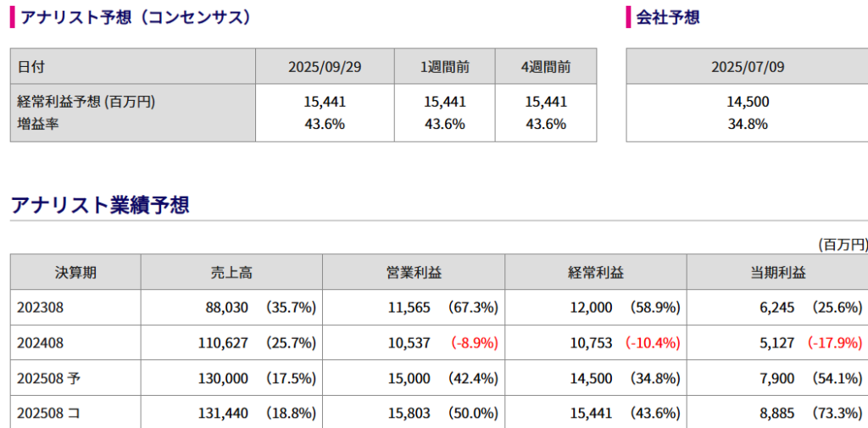Click the 売上高 column header
Screen dimensions: 868x428
coord(231,272)
